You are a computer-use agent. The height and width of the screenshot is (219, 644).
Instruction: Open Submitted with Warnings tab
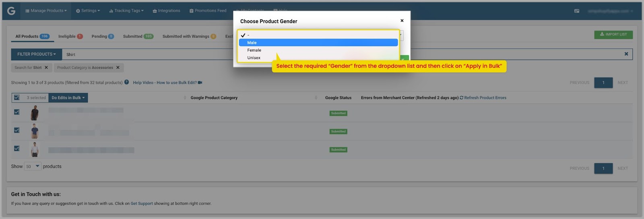[x=189, y=36]
